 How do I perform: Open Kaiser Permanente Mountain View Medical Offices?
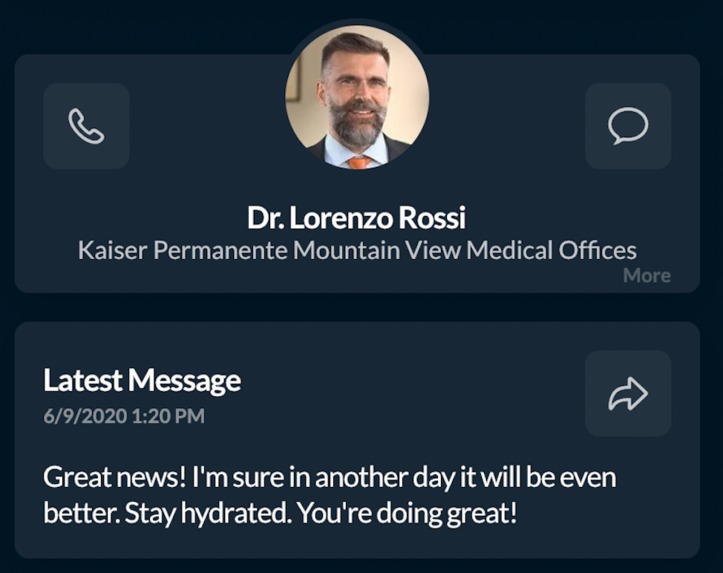tap(357, 250)
